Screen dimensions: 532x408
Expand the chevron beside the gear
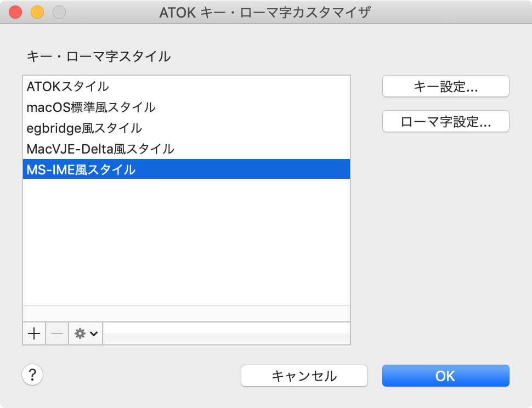(x=94, y=334)
